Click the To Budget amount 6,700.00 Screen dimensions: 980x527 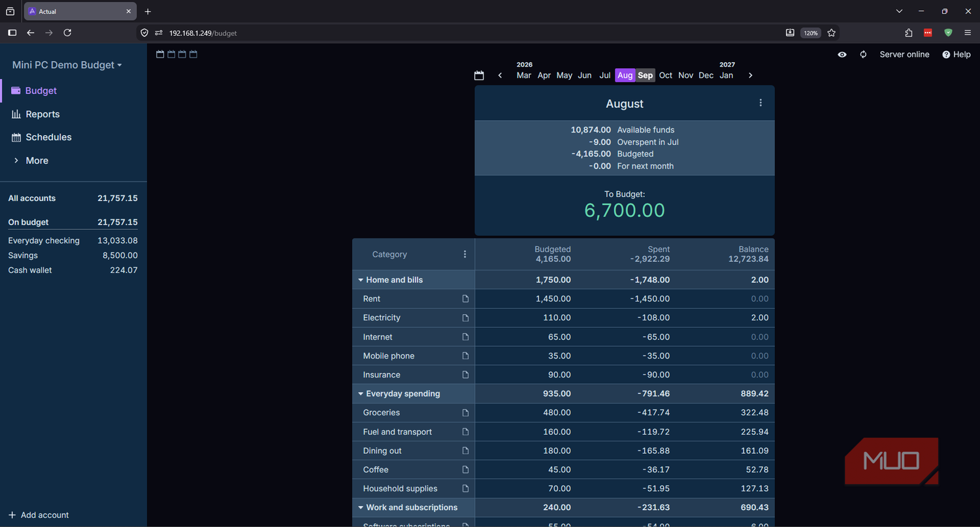[625, 210]
